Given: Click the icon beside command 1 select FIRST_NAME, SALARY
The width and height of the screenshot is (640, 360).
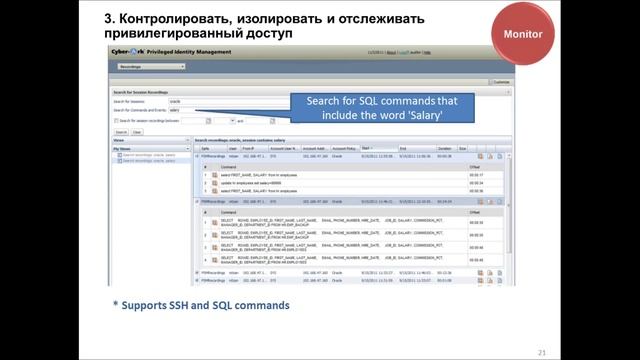Looking at the screenshot, I should [215, 175].
